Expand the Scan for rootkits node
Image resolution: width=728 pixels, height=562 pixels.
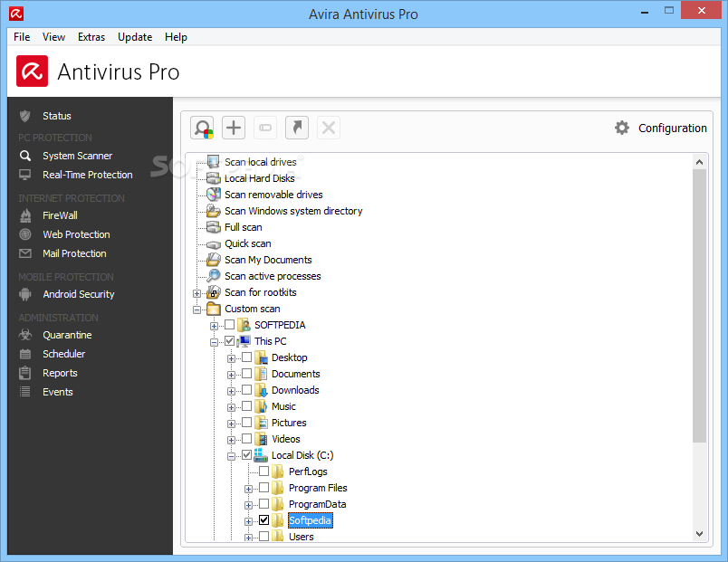click(196, 293)
